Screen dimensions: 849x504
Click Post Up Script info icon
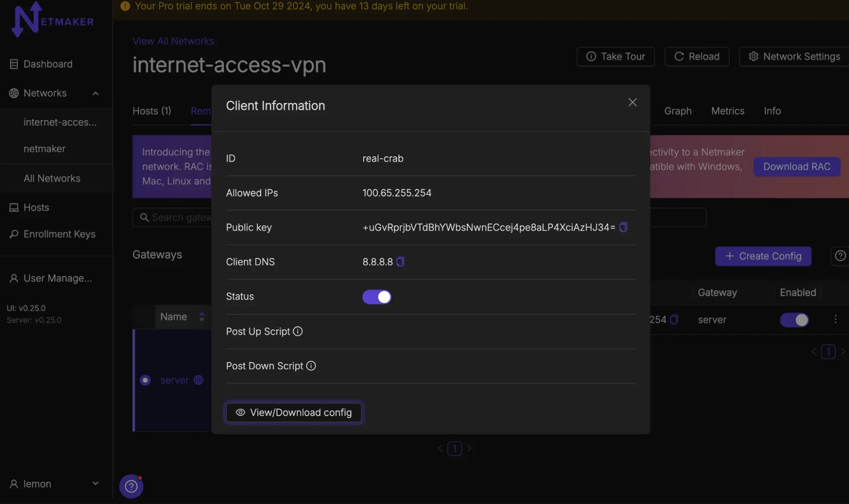pos(298,331)
